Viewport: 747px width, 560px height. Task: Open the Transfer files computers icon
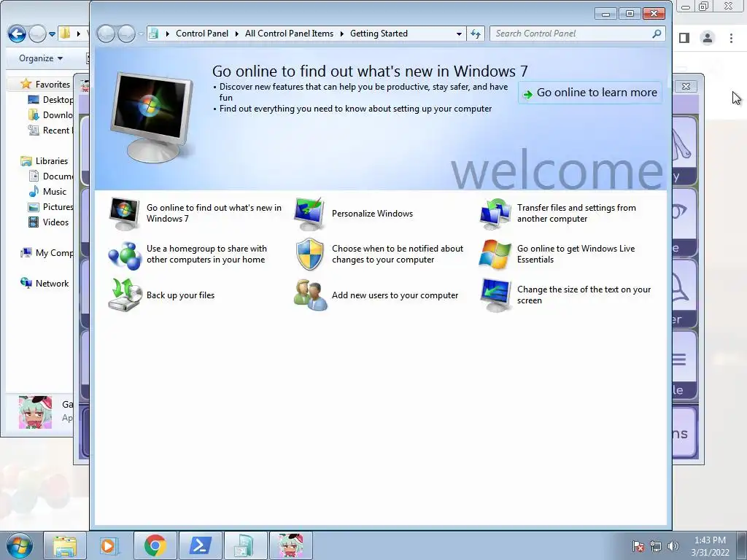[x=495, y=214]
